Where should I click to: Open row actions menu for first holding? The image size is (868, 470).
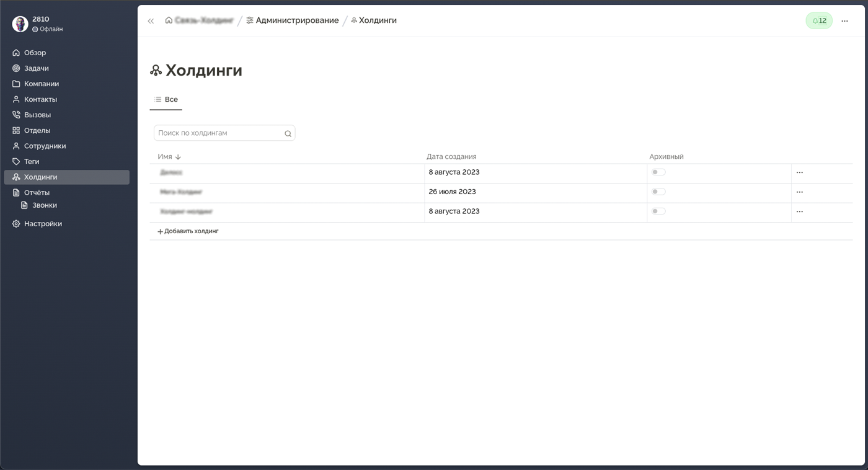(799, 172)
